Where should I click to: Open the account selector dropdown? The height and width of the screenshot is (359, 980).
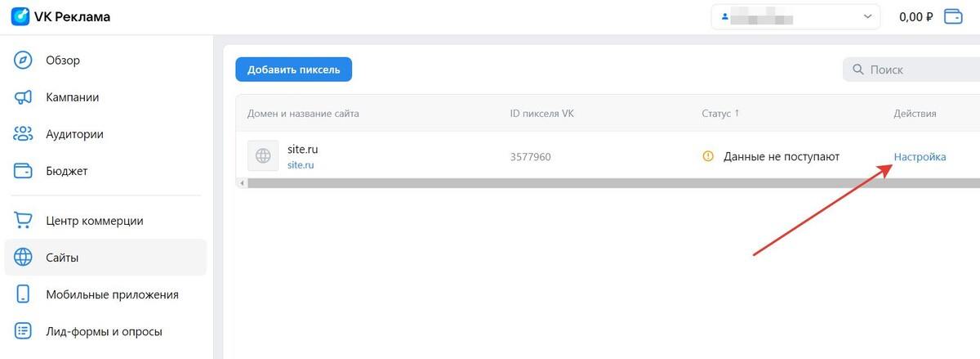click(x=795, y=16)
